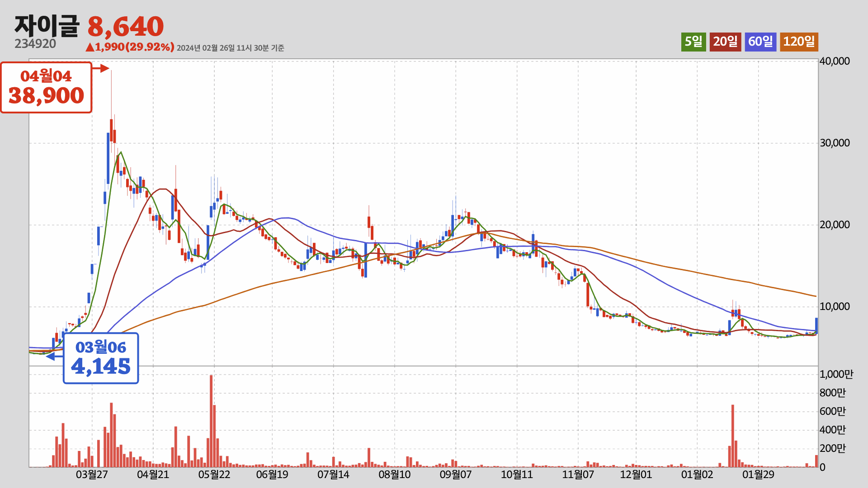Click the 120일 moving average legend
868x488 pixels.
[x=799, y=42]
